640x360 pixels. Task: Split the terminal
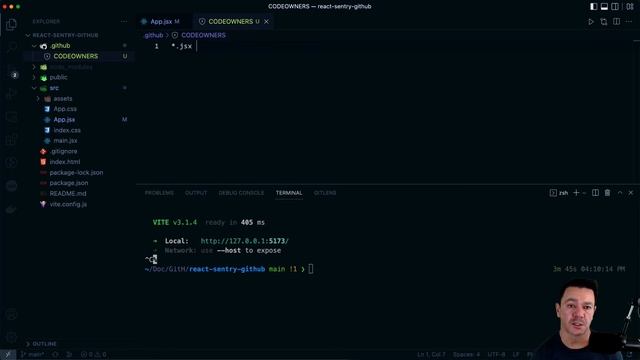[x=596, y=193]
